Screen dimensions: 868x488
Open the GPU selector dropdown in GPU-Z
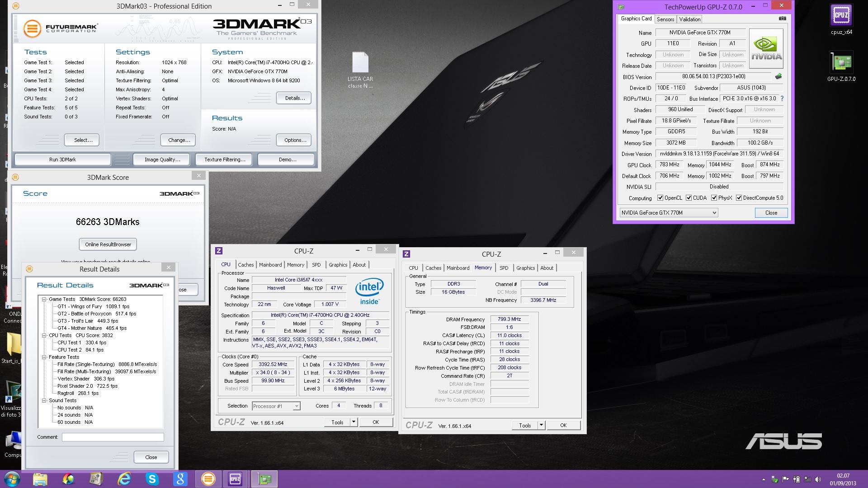pyautogui.click(x=669, y=213)
